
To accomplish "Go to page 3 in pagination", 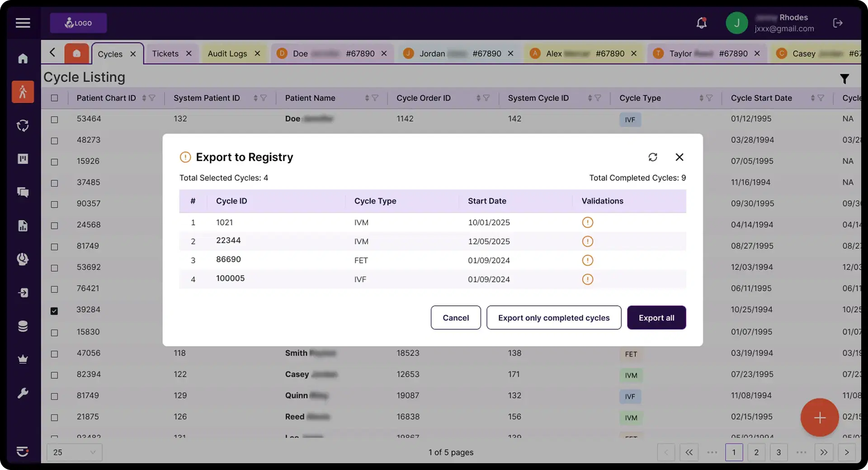I will click(x=779, y=452).
